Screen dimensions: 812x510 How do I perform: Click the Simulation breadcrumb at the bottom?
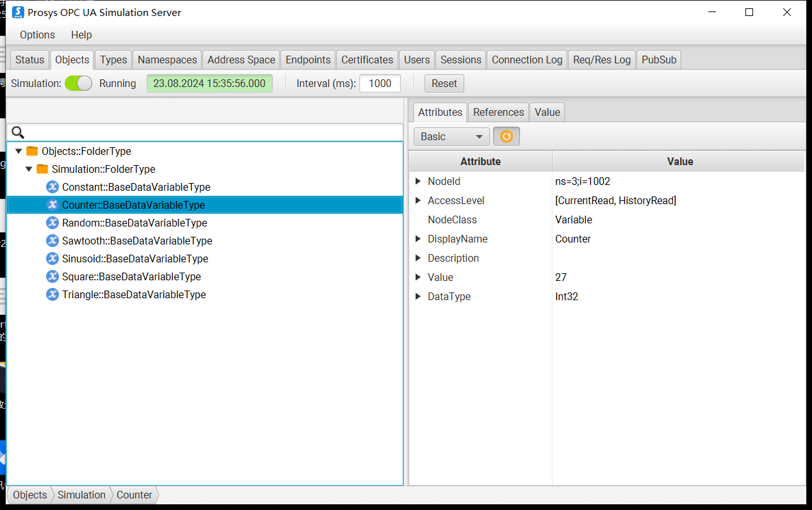(x=81, y=495)
